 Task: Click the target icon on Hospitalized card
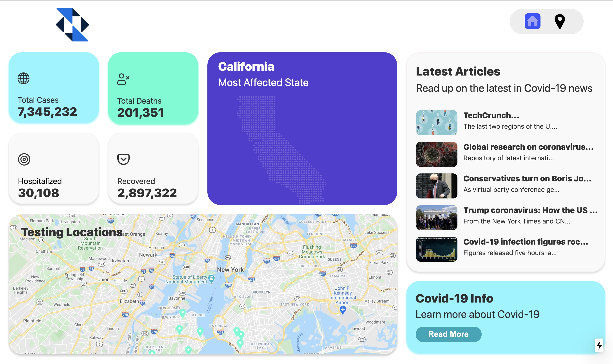coord(24,159)
